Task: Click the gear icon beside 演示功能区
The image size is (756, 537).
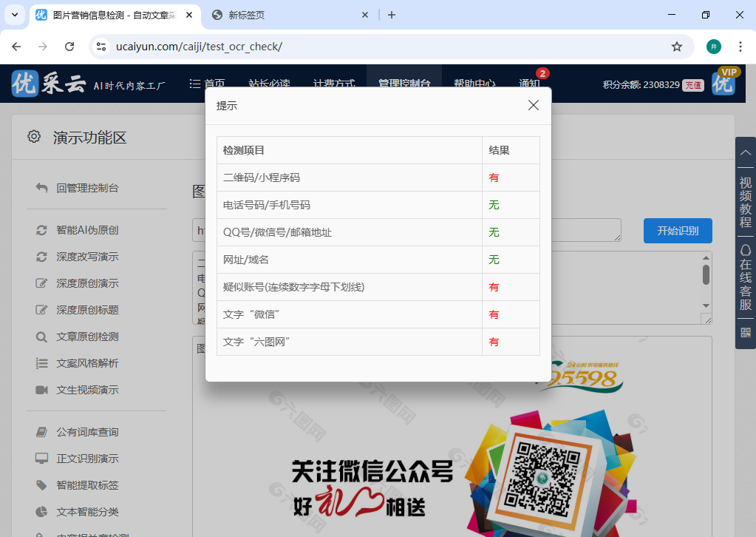Action: pyautogui.click(x=33, y=136)
